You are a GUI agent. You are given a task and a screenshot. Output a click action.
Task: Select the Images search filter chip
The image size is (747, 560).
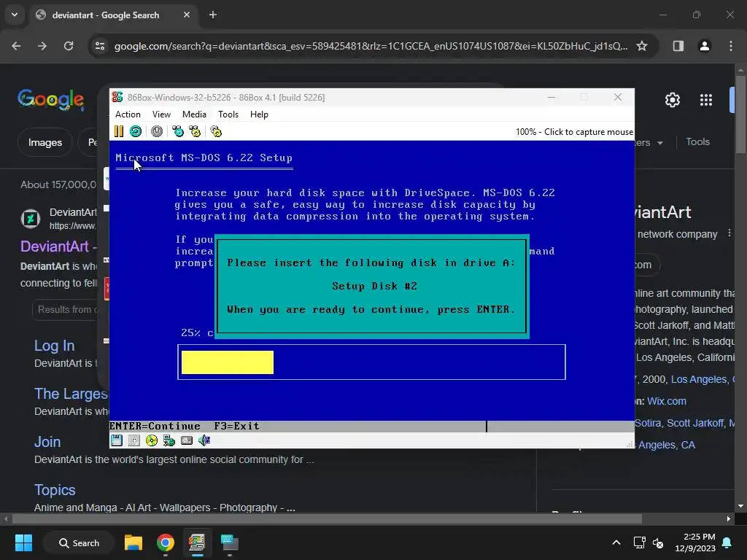(x=44, y=142)
